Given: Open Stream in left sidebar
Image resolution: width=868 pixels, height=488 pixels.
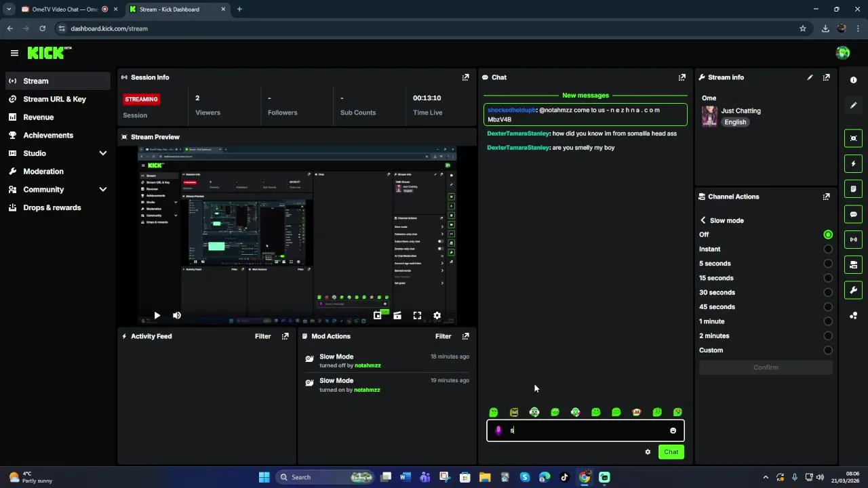Looking at the screenshot, I should (58, 81).
